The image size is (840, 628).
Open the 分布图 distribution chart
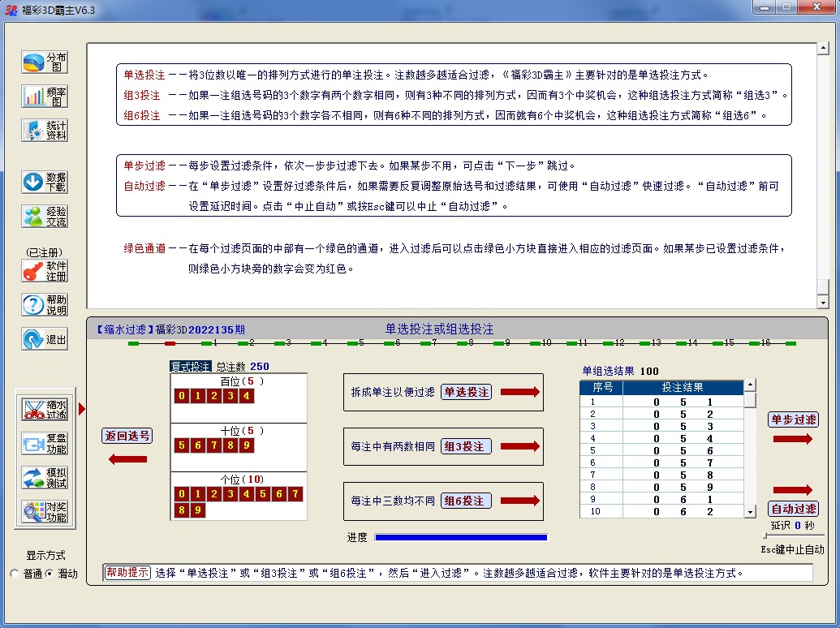click(x=45, y=62)
